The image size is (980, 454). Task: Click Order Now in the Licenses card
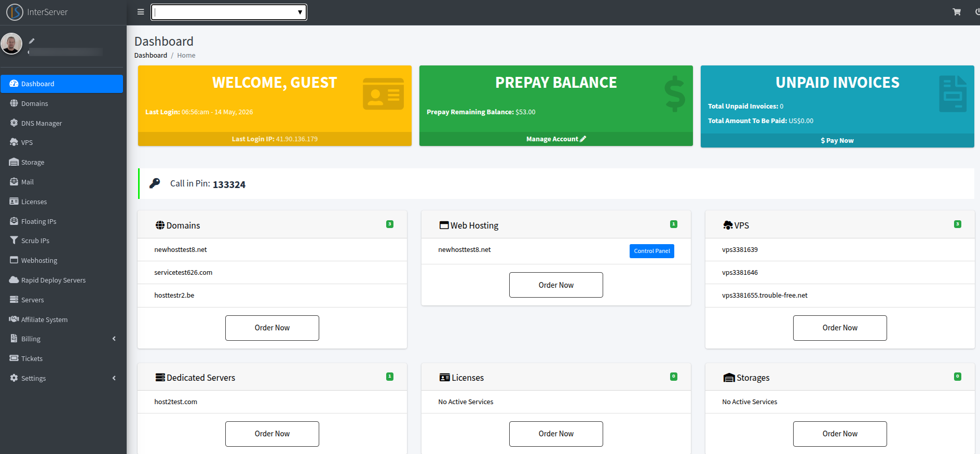coord(556,434)
